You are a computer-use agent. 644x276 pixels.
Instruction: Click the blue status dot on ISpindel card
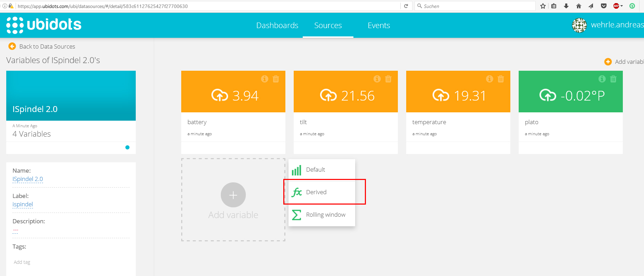point(127,147)
